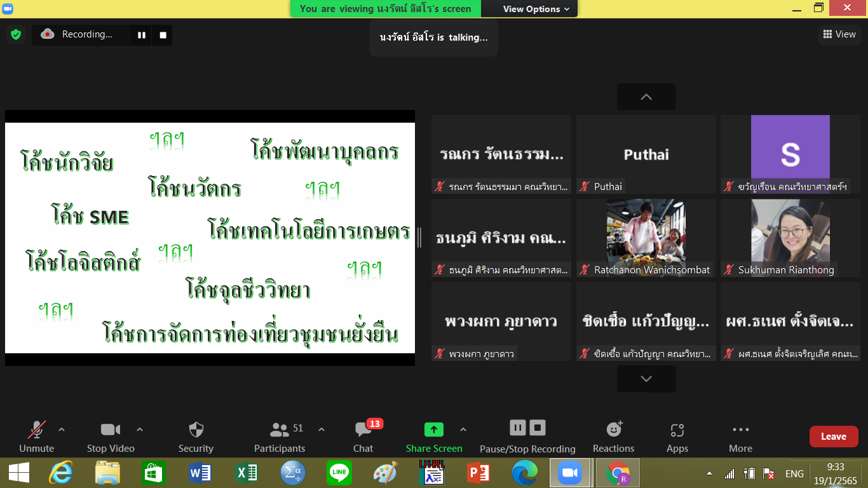Screen dimensions: 868x488
Task: Open PowerPoint from the taskbar
Action: (478, 473)
